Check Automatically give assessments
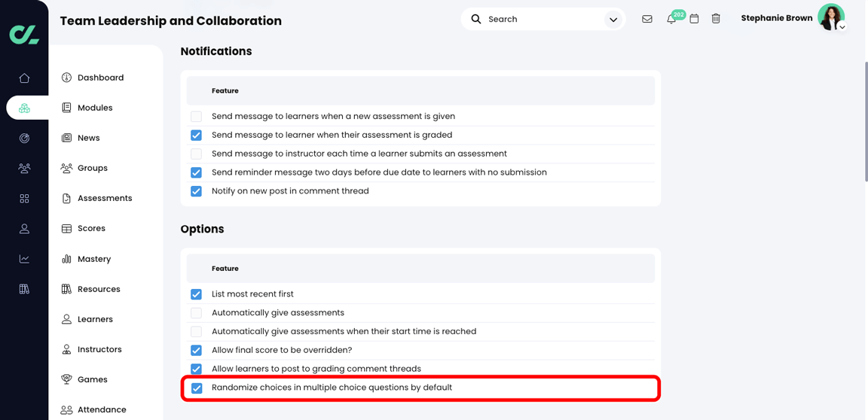Viewport: 868px width, 420px height. 196,313
